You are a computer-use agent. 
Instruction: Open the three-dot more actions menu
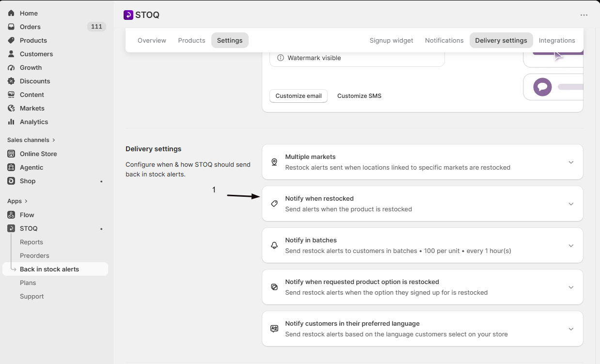point(584,15)
